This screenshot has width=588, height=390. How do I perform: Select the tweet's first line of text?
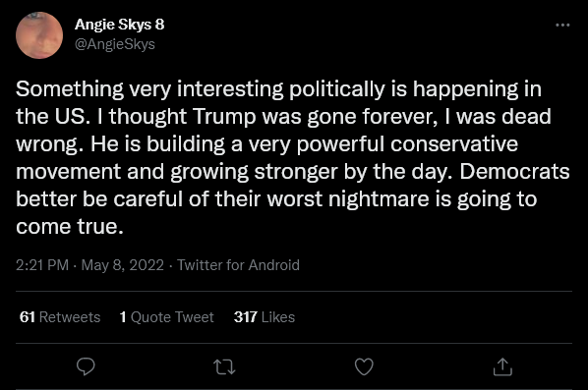pos(278,90)
